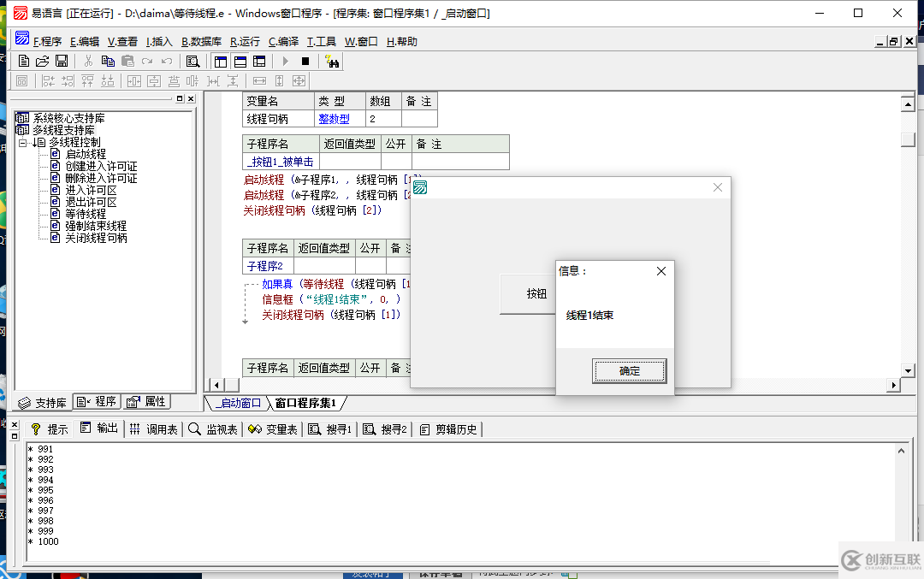Select 强制结束线程 command in the tree
The image size is (924, 579).
pyautogui.click(x=96, y=226)
